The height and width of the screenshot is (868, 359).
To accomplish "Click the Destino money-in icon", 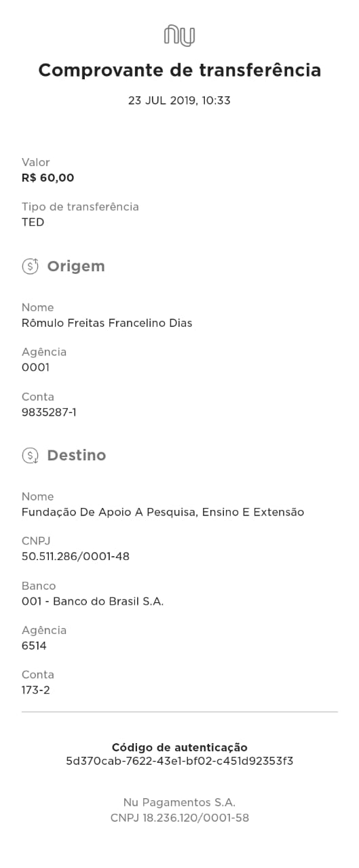I will 31,455.
